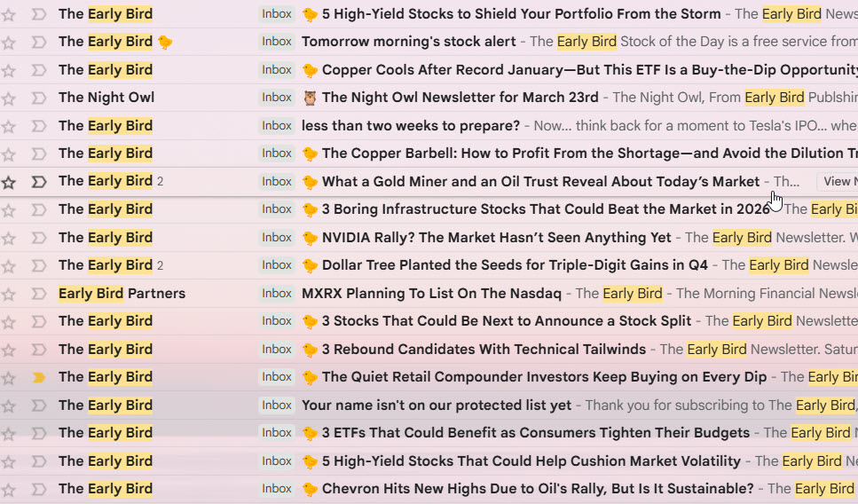Star the 'Tomorrow morning's stock alert' email

(9, 42)
